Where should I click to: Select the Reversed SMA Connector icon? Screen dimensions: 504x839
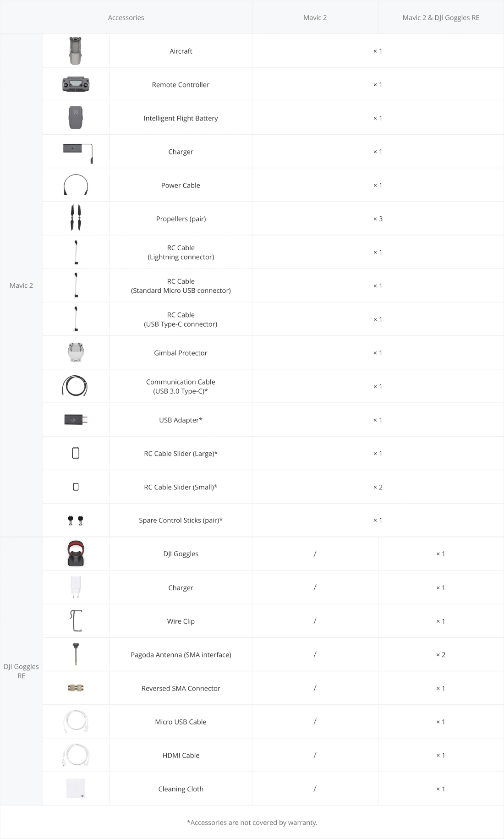[76, 688]
